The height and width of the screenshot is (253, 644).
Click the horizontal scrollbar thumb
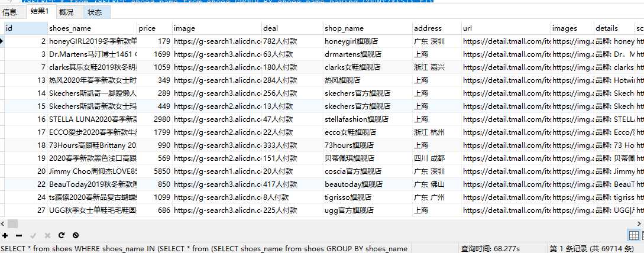click(x=13, y=224)
